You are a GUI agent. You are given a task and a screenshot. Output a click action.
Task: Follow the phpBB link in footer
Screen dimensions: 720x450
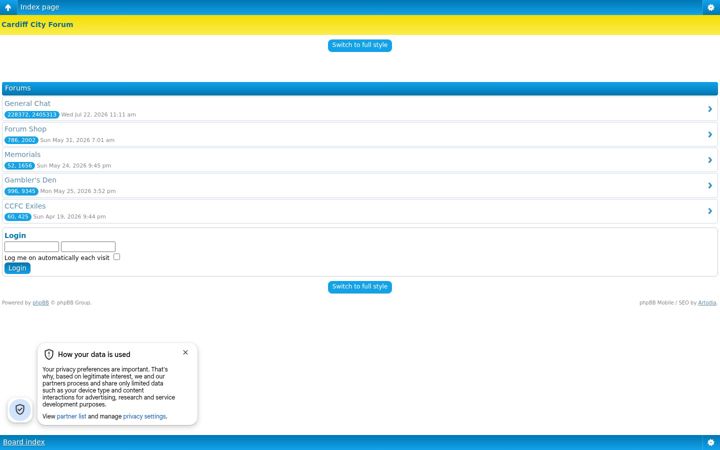[40, 303]
